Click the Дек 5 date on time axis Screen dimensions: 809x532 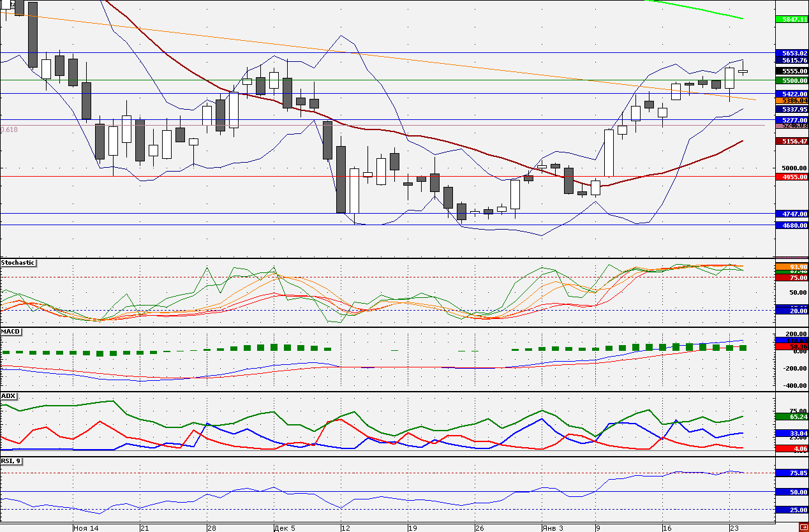[x=285, y=528]
